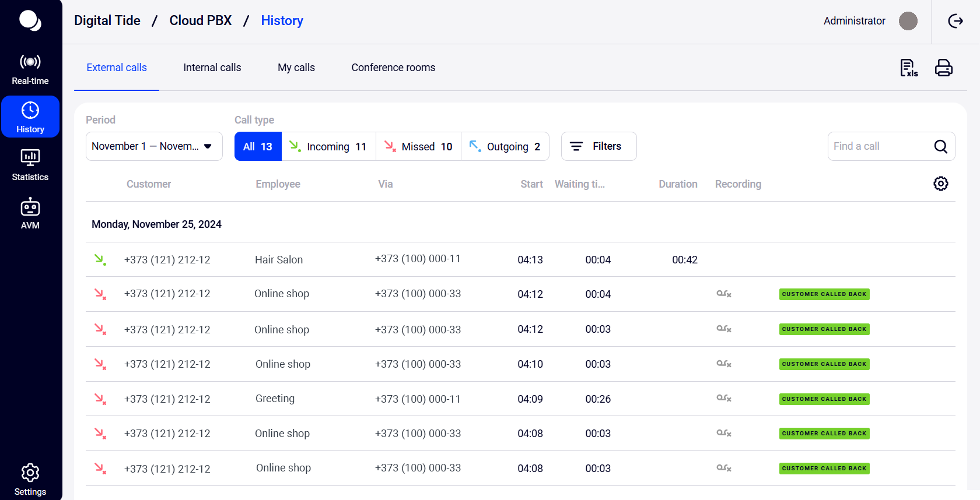Screen dimensions: 980x500
Task: Click the first Customer Called Back badge
Action: pyautogui.click(x=824, y=294)
